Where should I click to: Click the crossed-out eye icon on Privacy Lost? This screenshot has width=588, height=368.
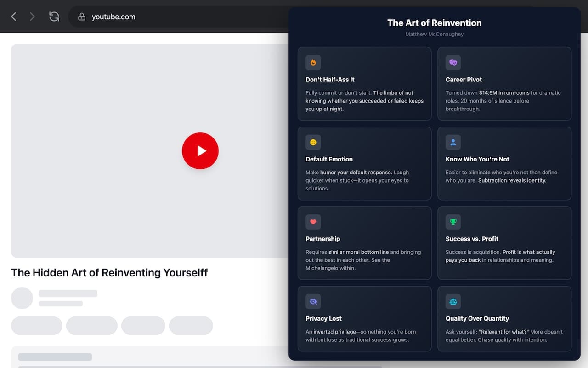point(313,301)
